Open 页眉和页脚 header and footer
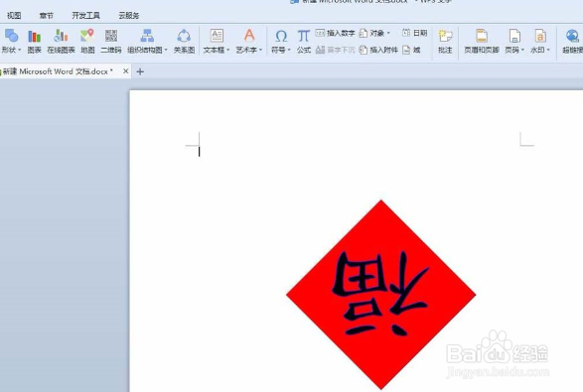 coord(482,41)
